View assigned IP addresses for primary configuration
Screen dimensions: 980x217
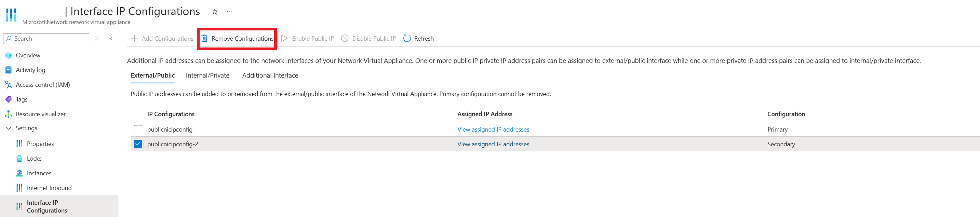point(493,129)
